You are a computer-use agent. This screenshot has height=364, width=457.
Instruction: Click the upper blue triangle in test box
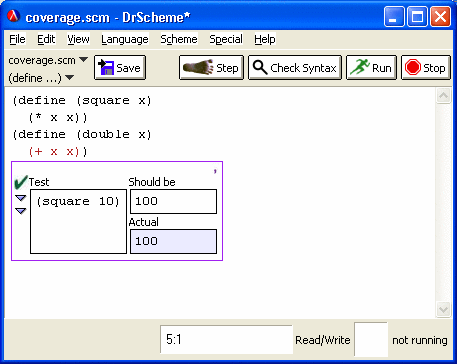[x=21, y=198]
